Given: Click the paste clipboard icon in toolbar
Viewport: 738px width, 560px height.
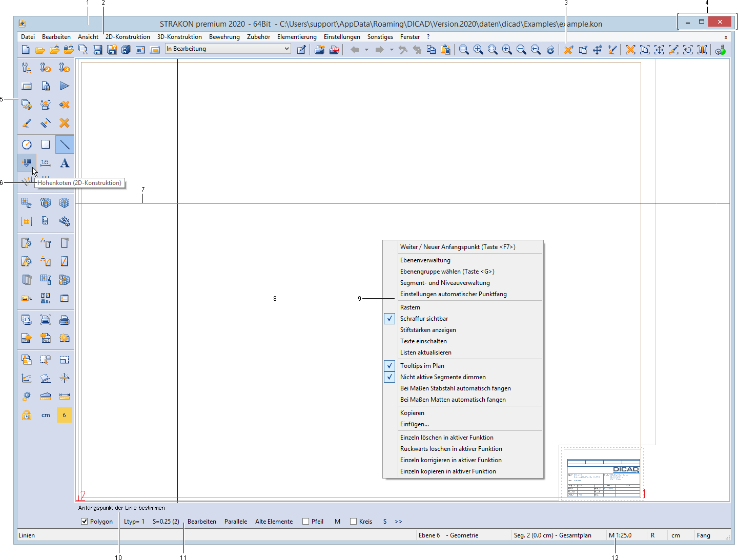Looking at the screenshot, I should [446, 50].
